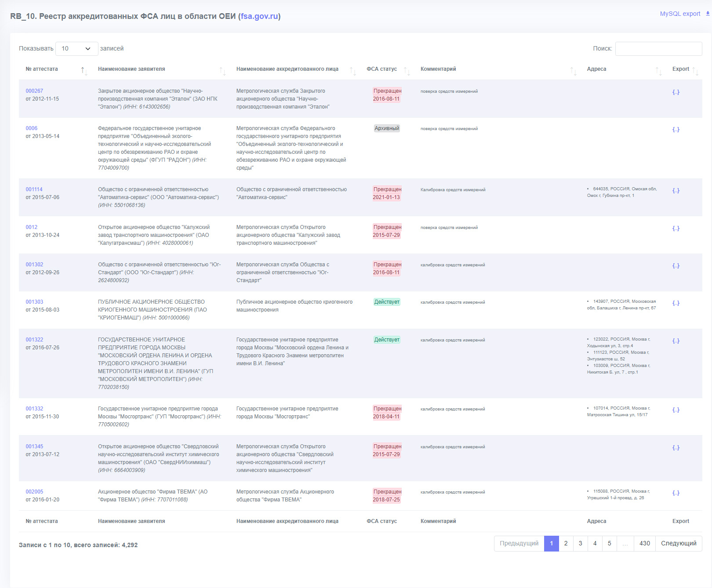The width and height of the screenshot is (712, 588).
Task: Open the records-per-page dropdown
Action: click(76, 48)
